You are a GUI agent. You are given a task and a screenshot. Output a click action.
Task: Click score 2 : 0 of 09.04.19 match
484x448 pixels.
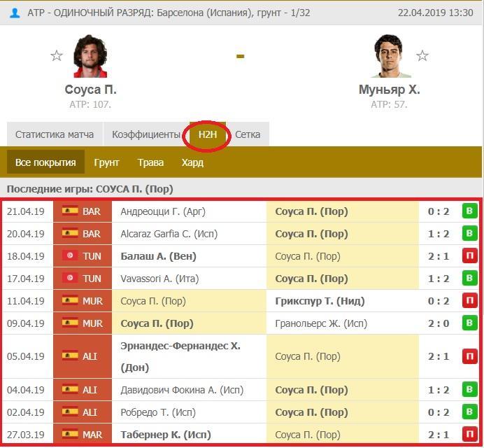coord(439,323)
